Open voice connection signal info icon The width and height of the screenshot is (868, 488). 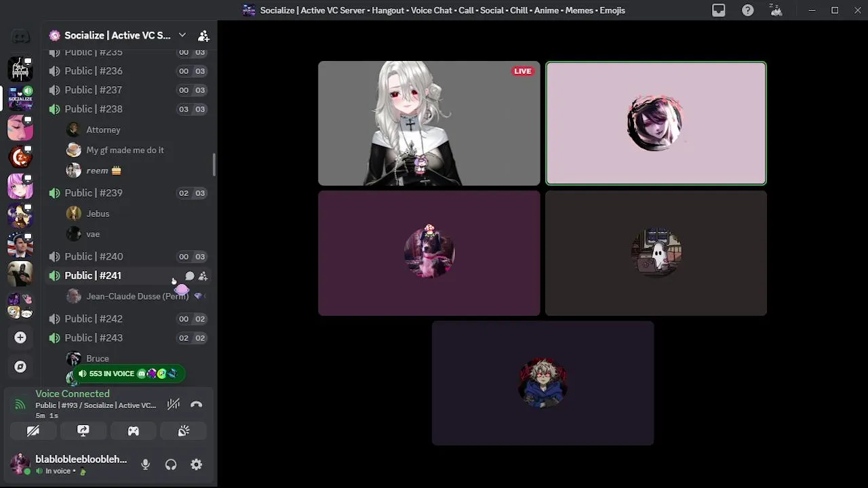click(x=20, y=405)
